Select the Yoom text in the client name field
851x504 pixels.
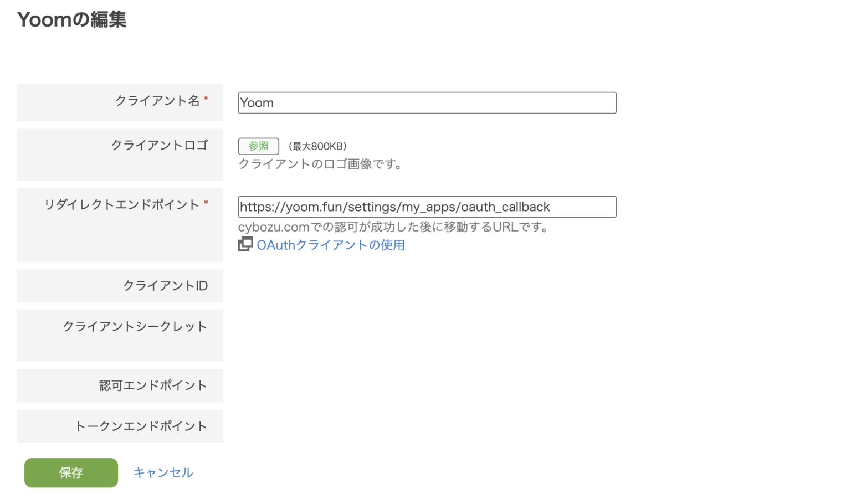(x=257, y=102)
